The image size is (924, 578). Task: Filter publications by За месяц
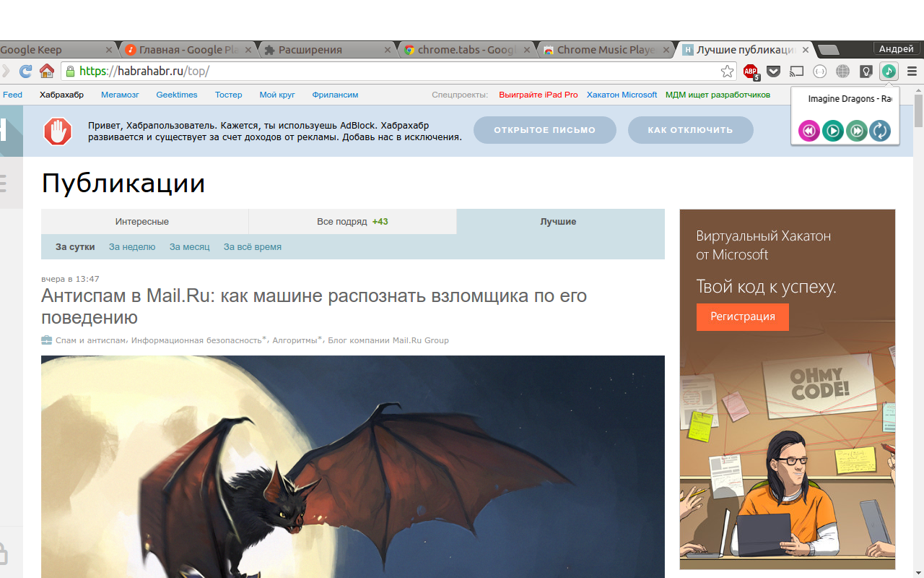[190, 247]
